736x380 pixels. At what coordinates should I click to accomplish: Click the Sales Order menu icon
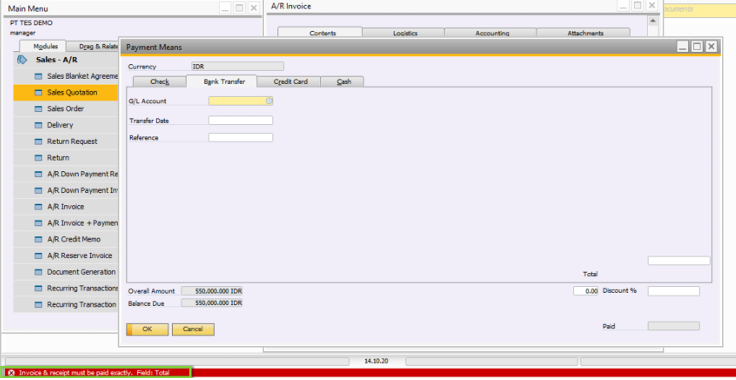tap(38, 109)
